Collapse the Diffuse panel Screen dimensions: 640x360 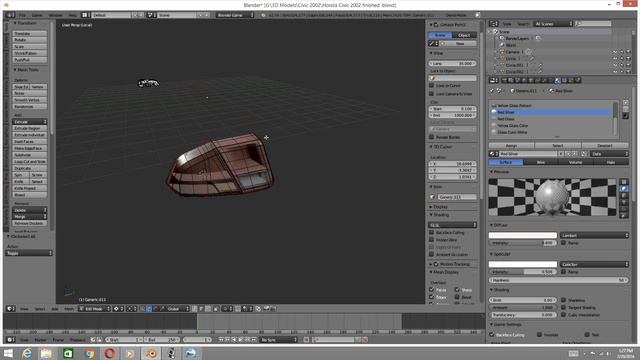[x=499, y=225]
